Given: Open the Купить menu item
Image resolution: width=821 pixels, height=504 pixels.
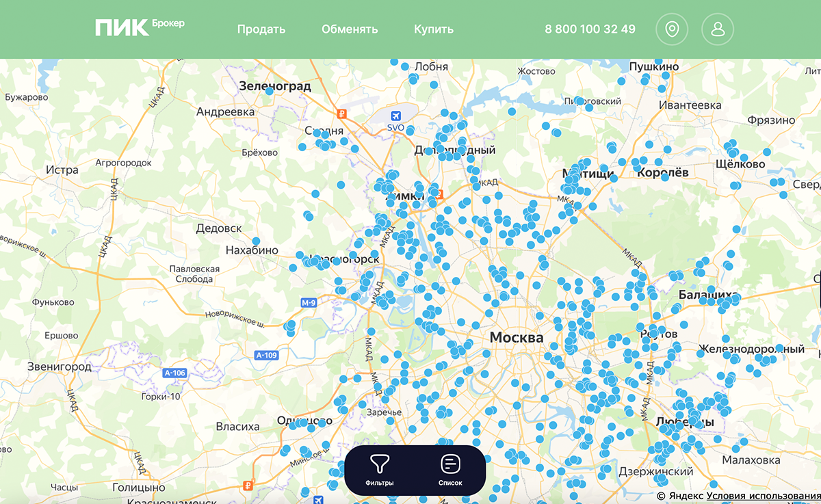Looking at the screenshot, I should click(434, 29).
